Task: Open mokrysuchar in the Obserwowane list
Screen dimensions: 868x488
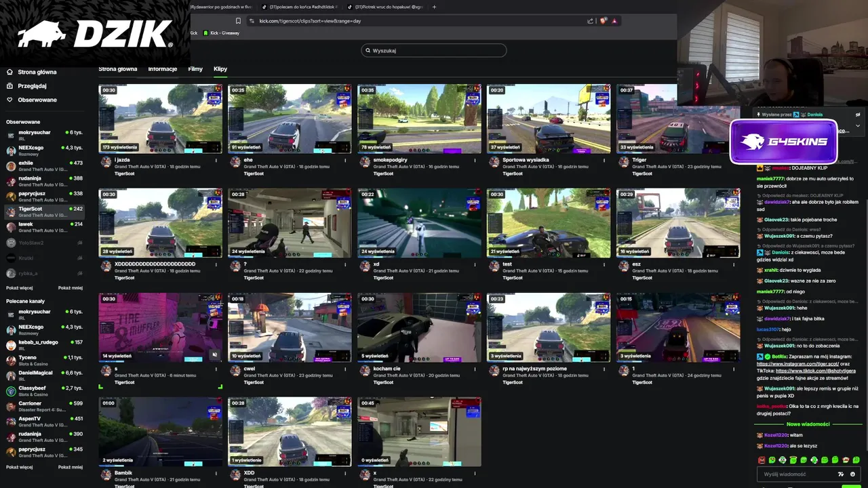Action: pyautogui.click(x=44, y=135)
